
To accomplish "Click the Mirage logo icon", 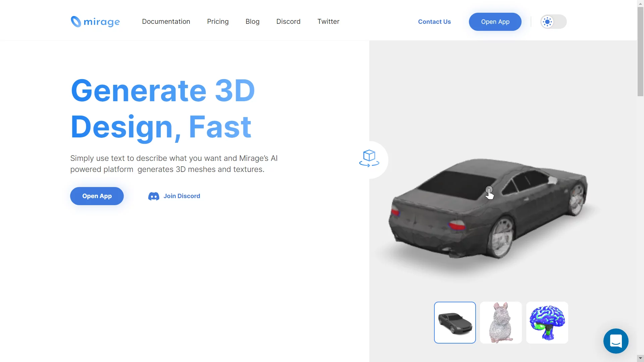I will (74, 21).
